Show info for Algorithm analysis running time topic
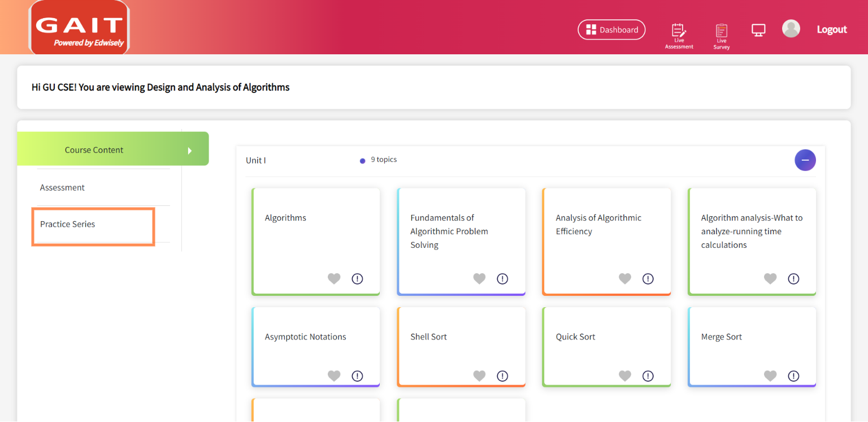The width and height of the screenshot is (868, 422). [793, 278]
